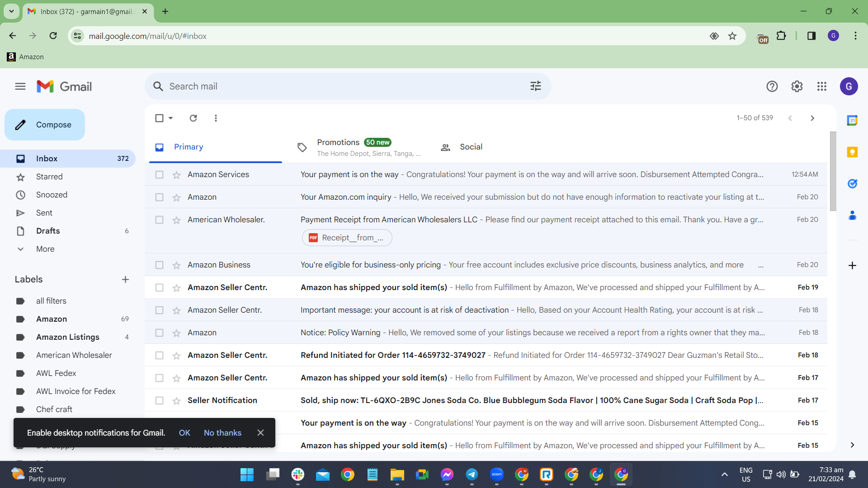The height and width of the screenshot is (488, 868).
Task: Open Chrome side panel icon
Action: coord(811,36)
